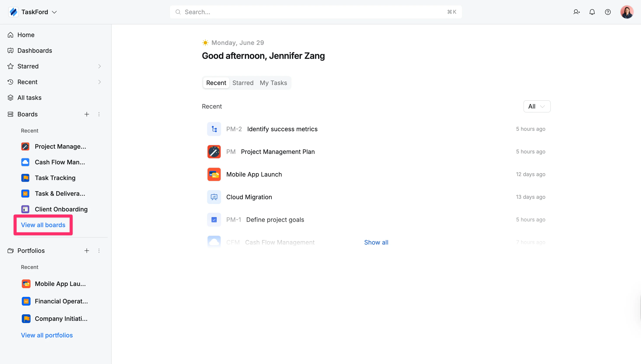Click the Task Tracking board icon
The width and height of the screenshot is (641, 364).
coord(25,178)
